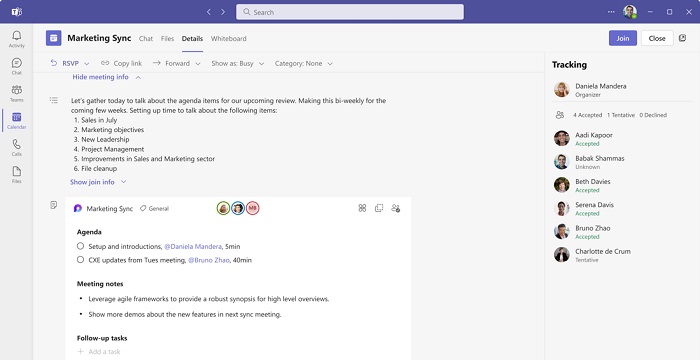Viewport: 700px width, 360px height.
Task: Click the File cleanup list item
Action: 99,168
